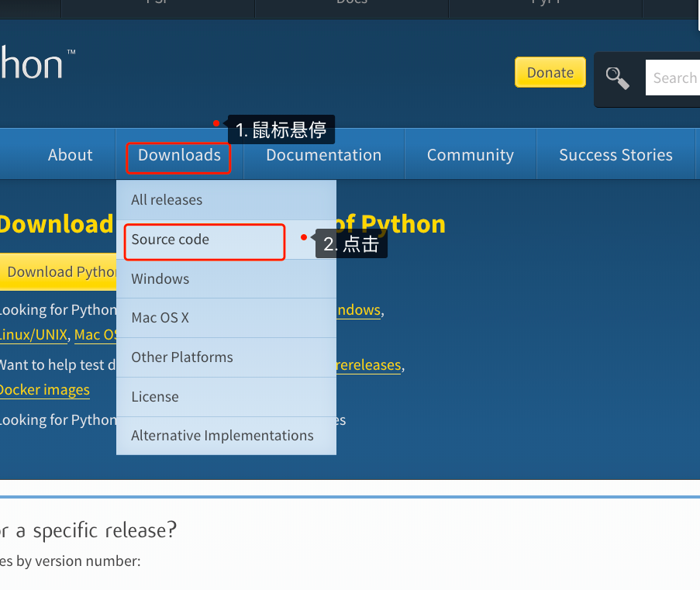Switch to the PyPI site tab

pyautogui.click(x=545, y=3)
